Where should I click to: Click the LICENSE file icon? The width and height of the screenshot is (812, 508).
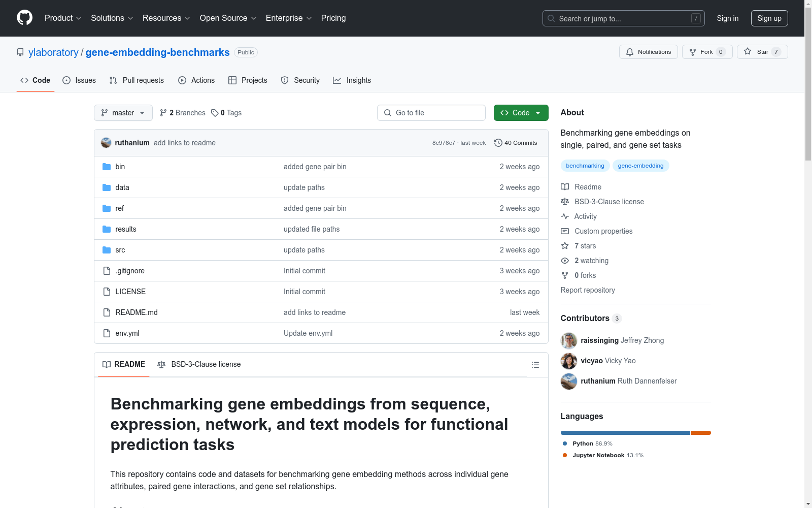[x=107, y=292]
